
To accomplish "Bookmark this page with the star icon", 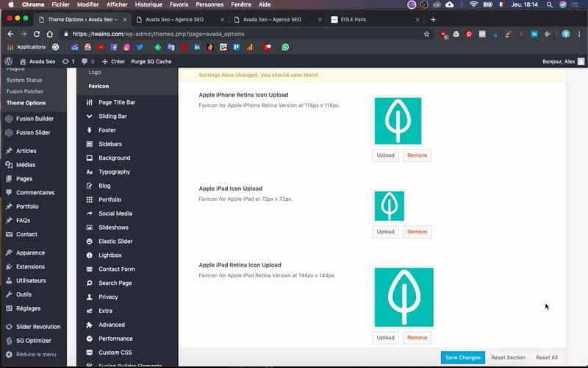I will click(426, 34).
